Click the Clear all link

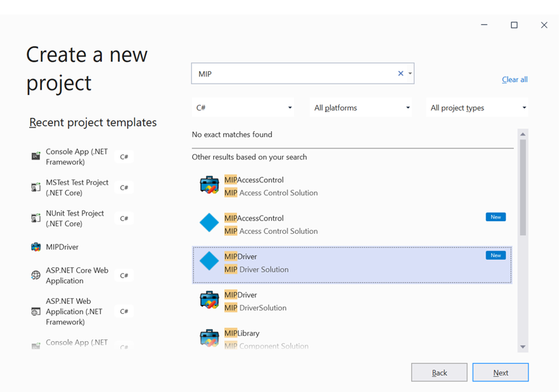point(514,79)
